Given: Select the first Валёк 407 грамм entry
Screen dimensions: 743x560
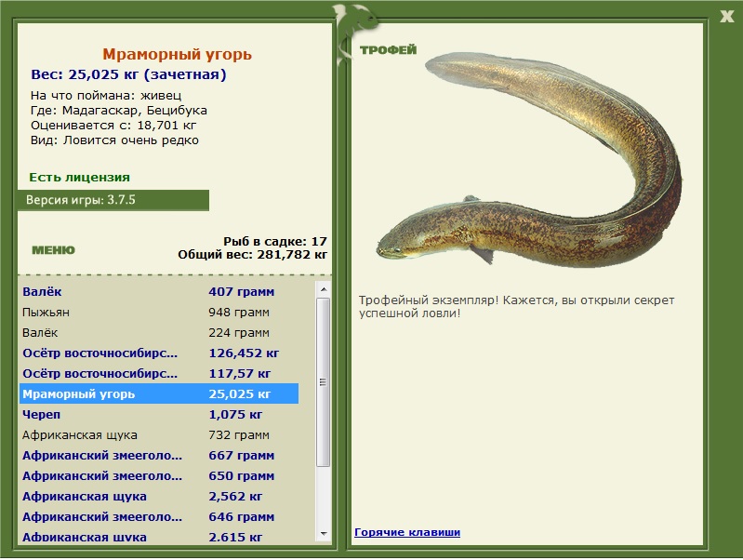Looking at the screenshot, I should (159, 291).
